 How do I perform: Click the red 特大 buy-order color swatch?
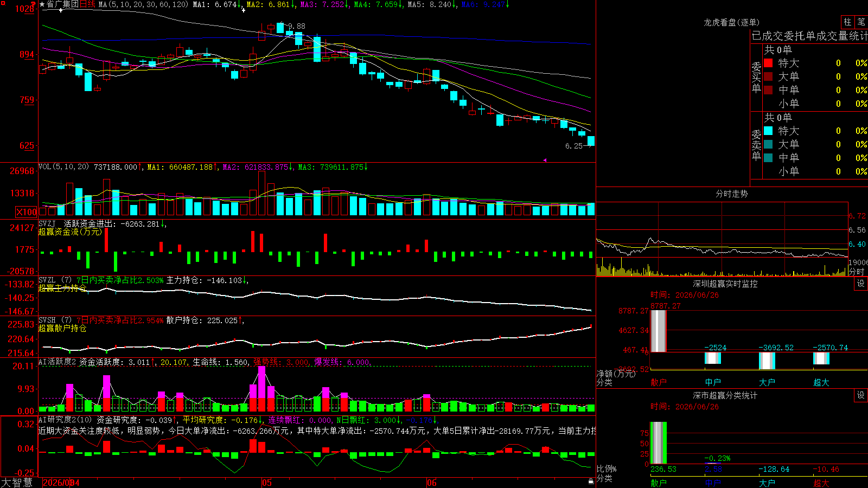point(768,63)
